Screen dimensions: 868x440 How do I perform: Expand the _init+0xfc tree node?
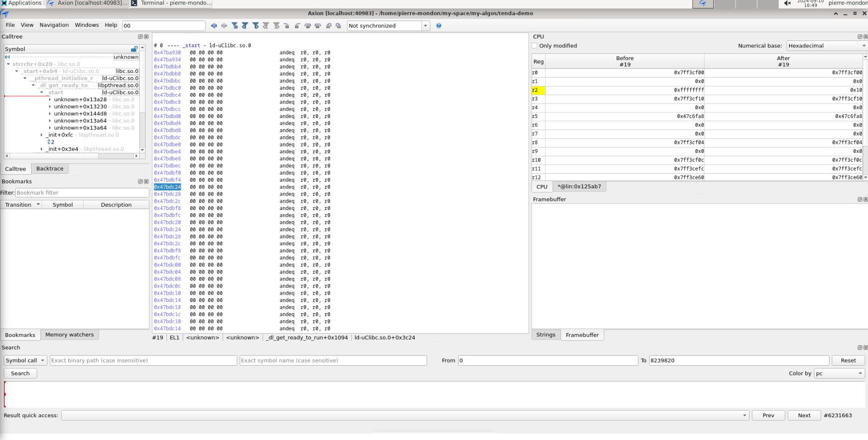pyautogui.click(x=41, y=135)
